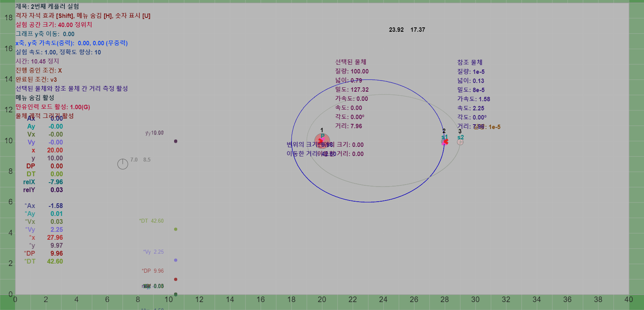Screen dimensions: 644x310
Task: Click the experiment space size 40.00 line
Action: [54, 25]
